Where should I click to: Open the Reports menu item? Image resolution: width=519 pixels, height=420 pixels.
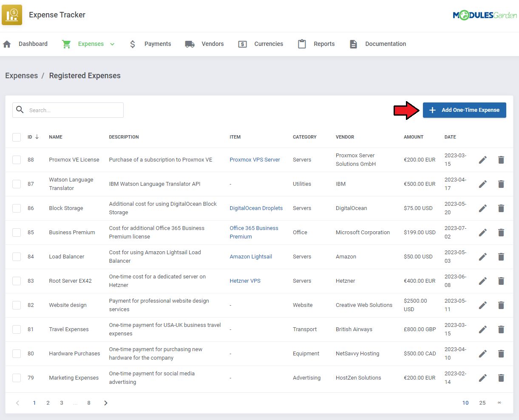click(x=324, y=44)
